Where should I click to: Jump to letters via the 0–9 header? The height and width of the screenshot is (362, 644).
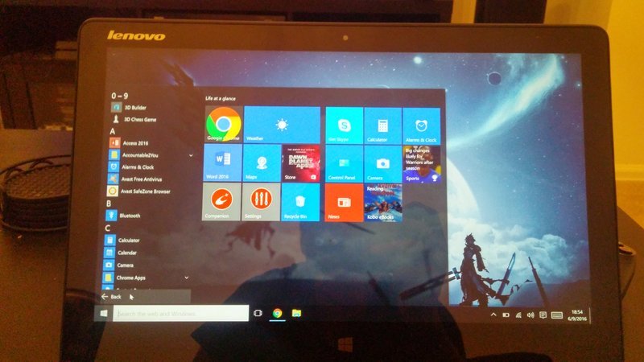point(119,96)
